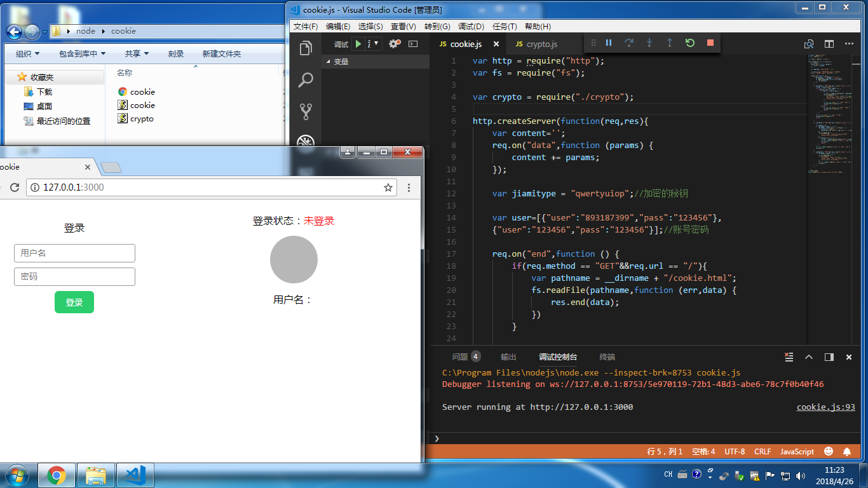Open the 转到(G) menu in VS Code

437,27
